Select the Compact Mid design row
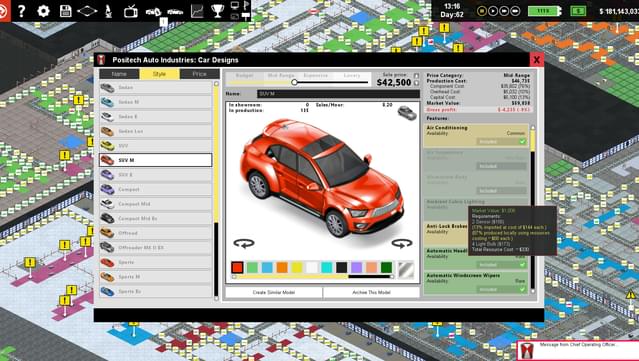This screenshot has width=639, height=361. [156, 204]
